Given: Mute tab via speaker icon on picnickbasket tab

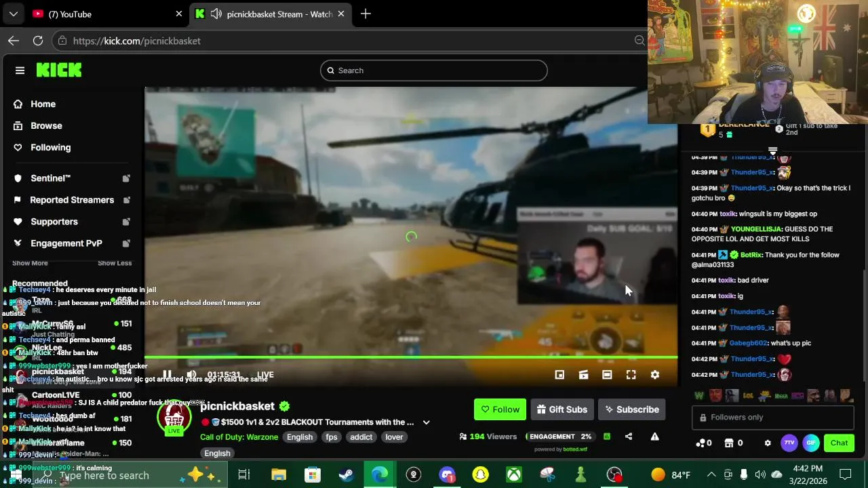Looking at the screenshot, I should coord(216,14).
